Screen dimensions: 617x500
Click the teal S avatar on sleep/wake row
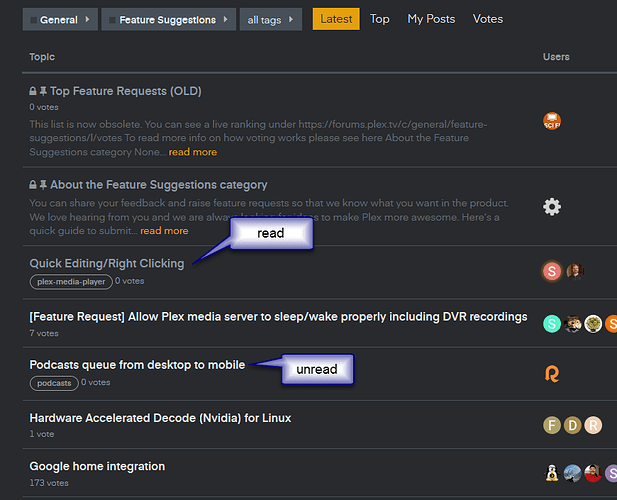pos(552,324)
